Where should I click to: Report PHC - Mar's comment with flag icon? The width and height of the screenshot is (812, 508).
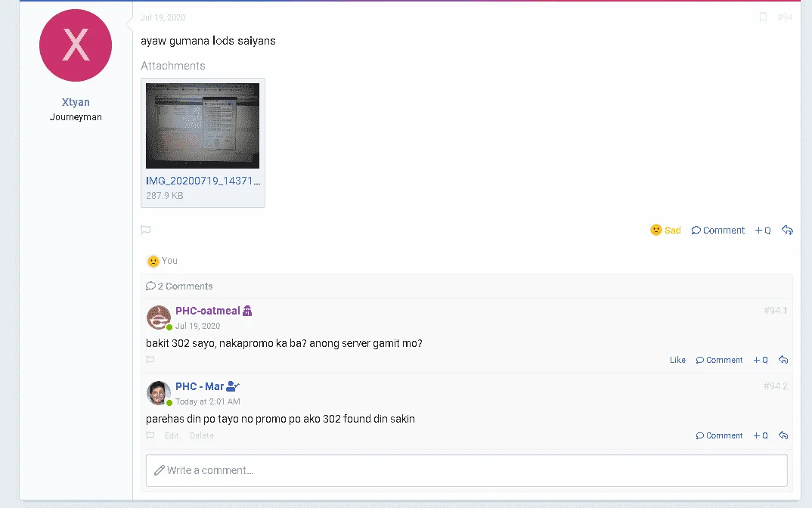pos(150,435)
